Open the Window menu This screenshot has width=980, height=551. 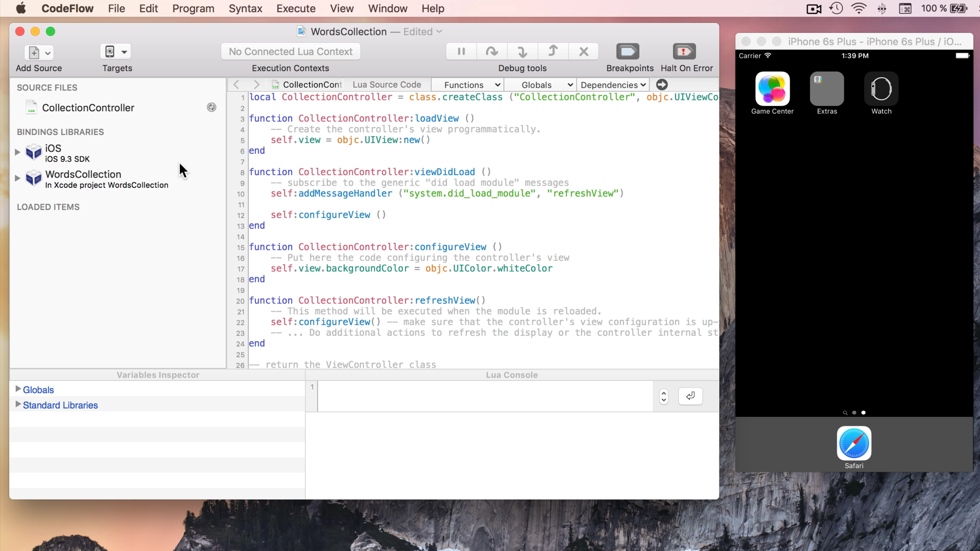(388, 9)
